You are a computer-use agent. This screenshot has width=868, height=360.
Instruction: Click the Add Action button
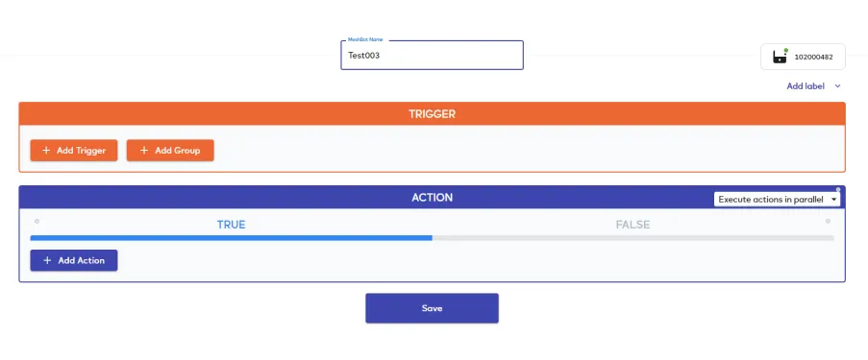(74, 260)
